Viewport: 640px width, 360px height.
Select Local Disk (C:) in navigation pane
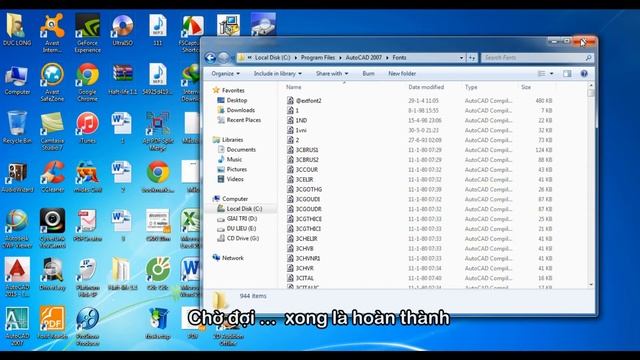[x=239, y=209]
